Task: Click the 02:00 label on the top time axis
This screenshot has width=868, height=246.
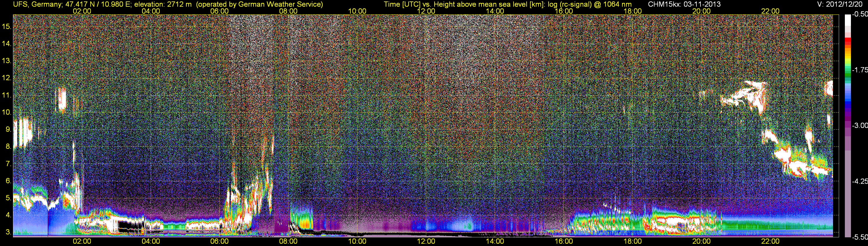Action: (x=82, y=11)
